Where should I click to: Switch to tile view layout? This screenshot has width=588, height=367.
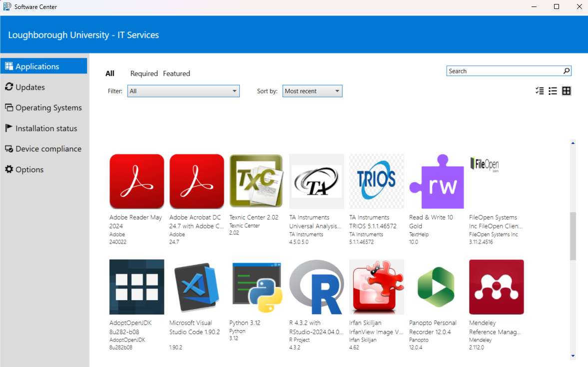tap(567, 91)
